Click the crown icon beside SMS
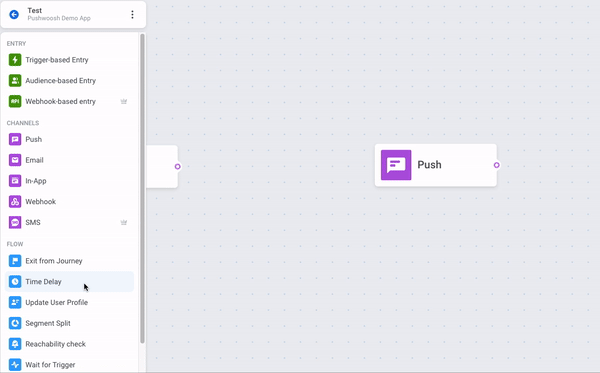The width and height of the screenshot is (600, 373). [124, 222]
